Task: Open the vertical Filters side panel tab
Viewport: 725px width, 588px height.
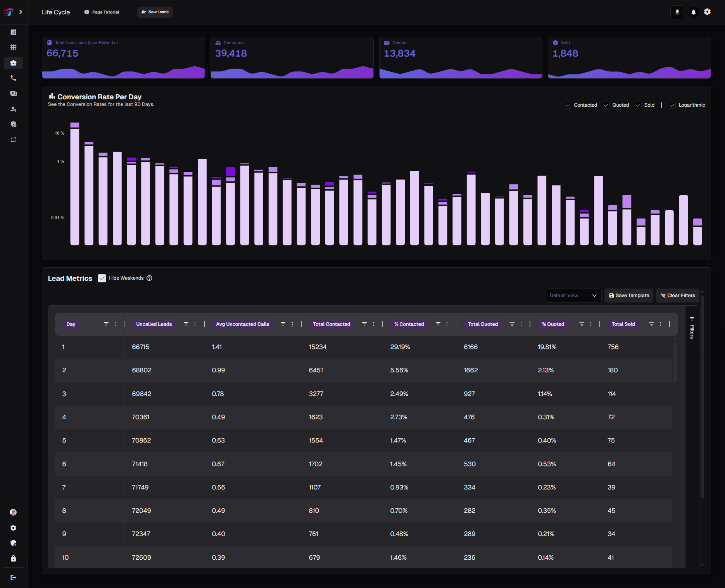Action: (x=692, y=328)
